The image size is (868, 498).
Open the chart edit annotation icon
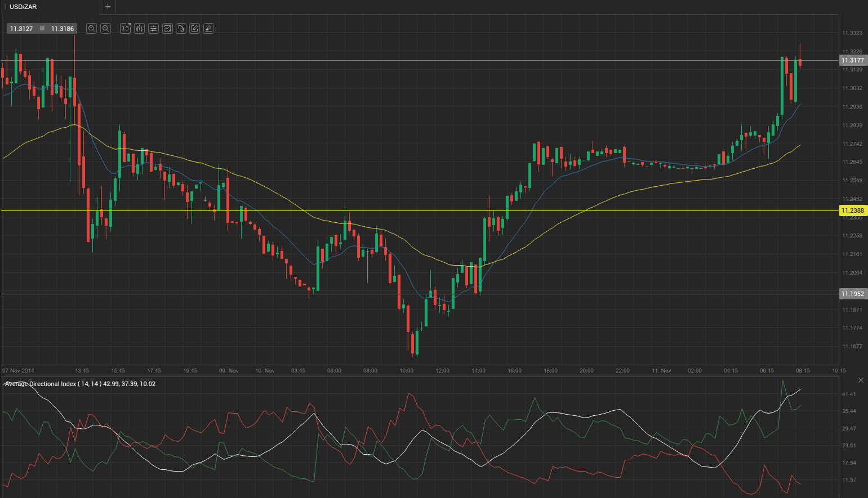click(x=194, y=28)
